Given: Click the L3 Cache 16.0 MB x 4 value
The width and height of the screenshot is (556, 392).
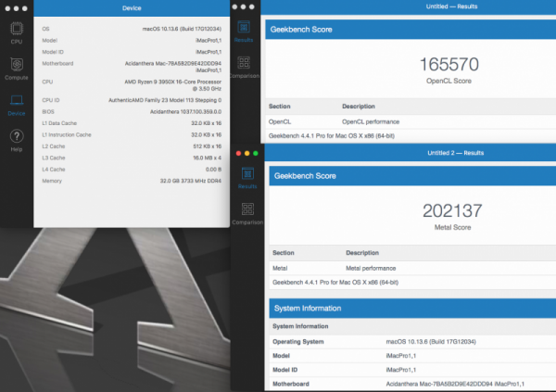Looking at the screenshot, I should pos(207,158).
